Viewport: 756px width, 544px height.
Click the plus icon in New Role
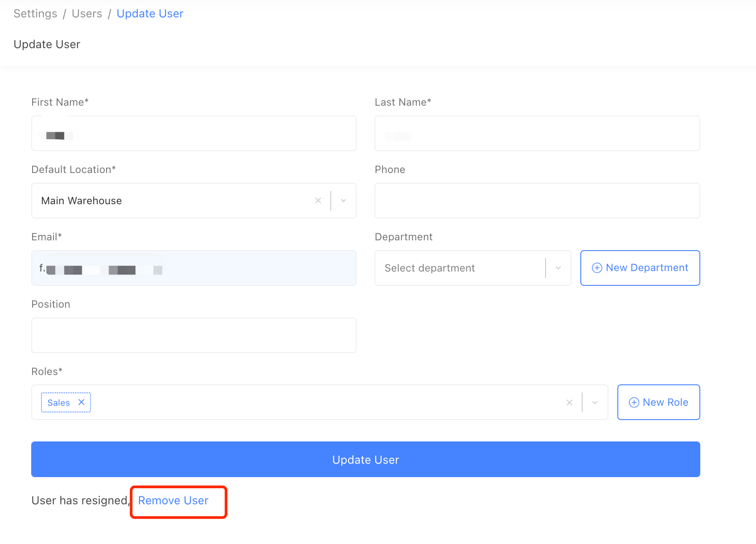633,403
